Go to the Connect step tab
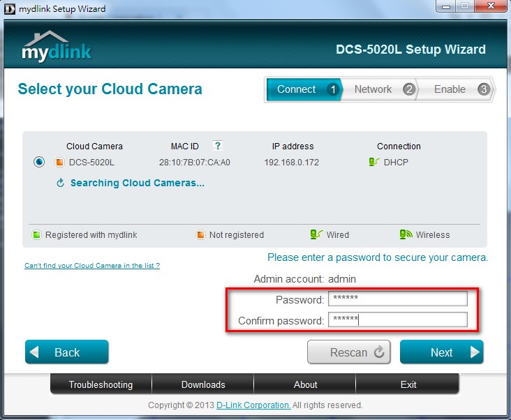Image resolution: width=511 pixels, height=420 pixels. point(304,89)
